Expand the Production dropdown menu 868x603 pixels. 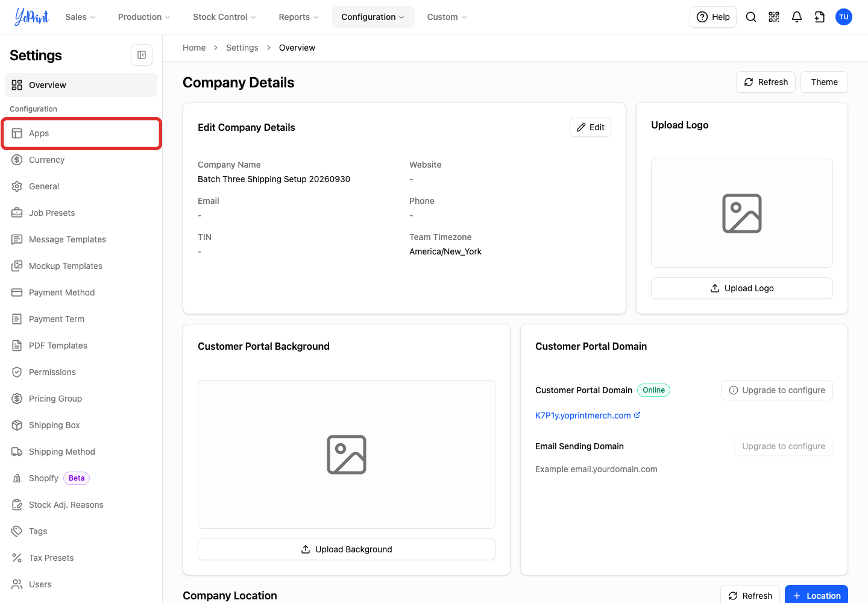(144, 17)
